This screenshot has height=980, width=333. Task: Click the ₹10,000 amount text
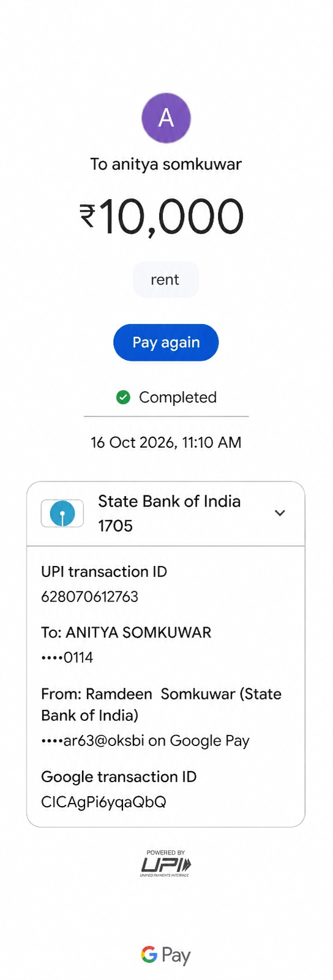162,216
